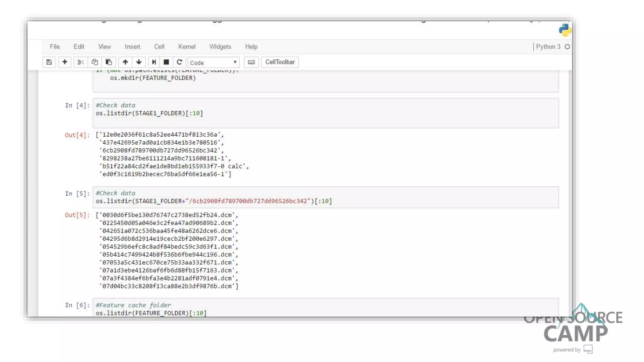This screenshot has height=362, width=644.
Task: Paste cells below using the toolbar icon
Action: 109,62
